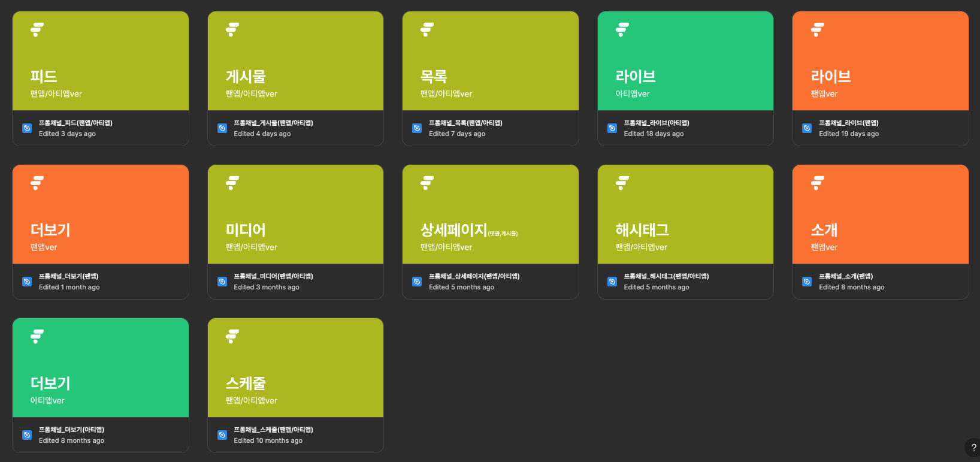Open the 해시태그 file thumbnail
Image resolution: width=980 pixels, height=462 pixels.
(x=685, y=215)
